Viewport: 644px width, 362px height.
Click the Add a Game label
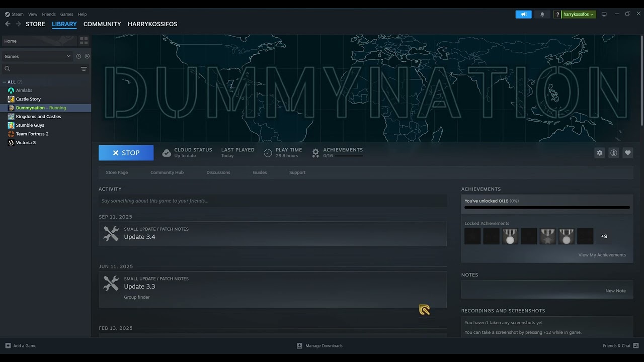pyautogui.click(x=25, y=345)
